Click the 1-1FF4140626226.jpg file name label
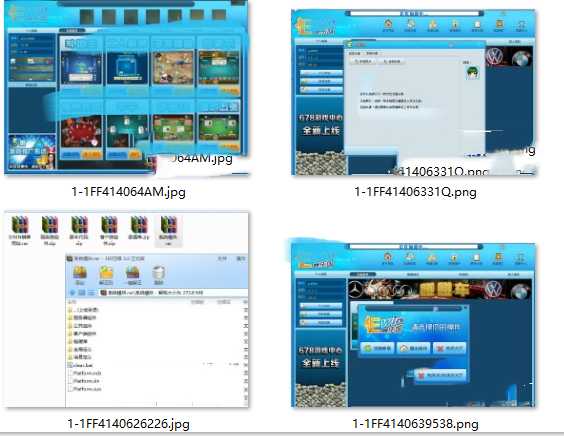 (128, 424)
